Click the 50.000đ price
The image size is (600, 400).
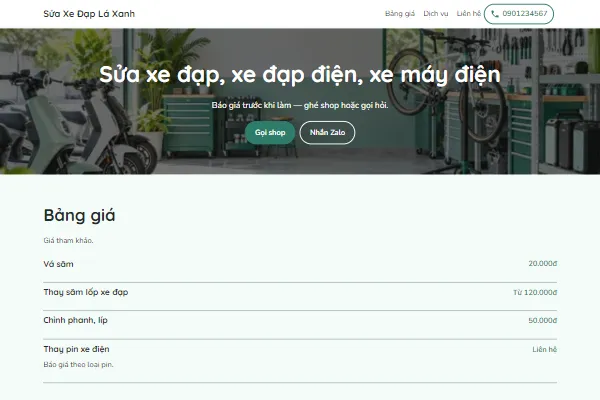tap(543, 320)
